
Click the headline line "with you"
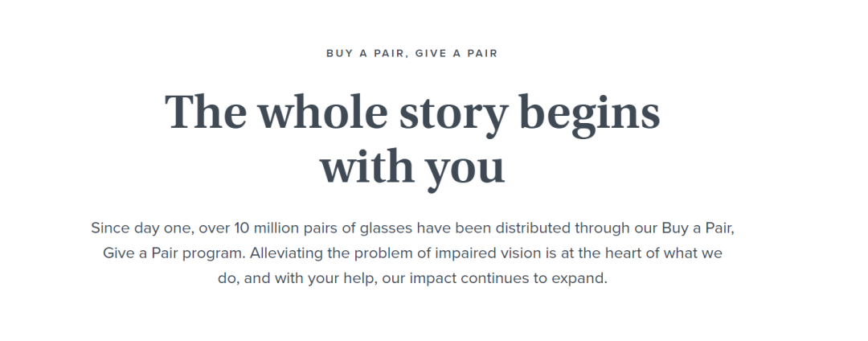(x=411, y=166)
